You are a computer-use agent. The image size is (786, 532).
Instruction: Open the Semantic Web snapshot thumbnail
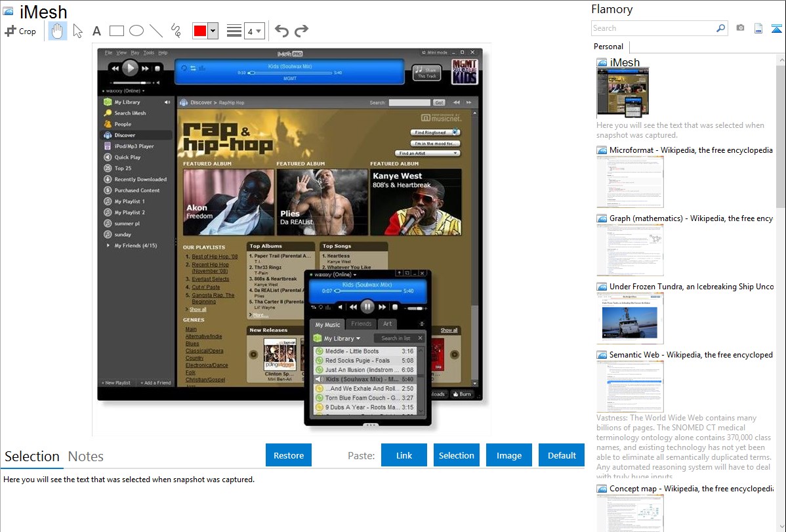point(630,386)
